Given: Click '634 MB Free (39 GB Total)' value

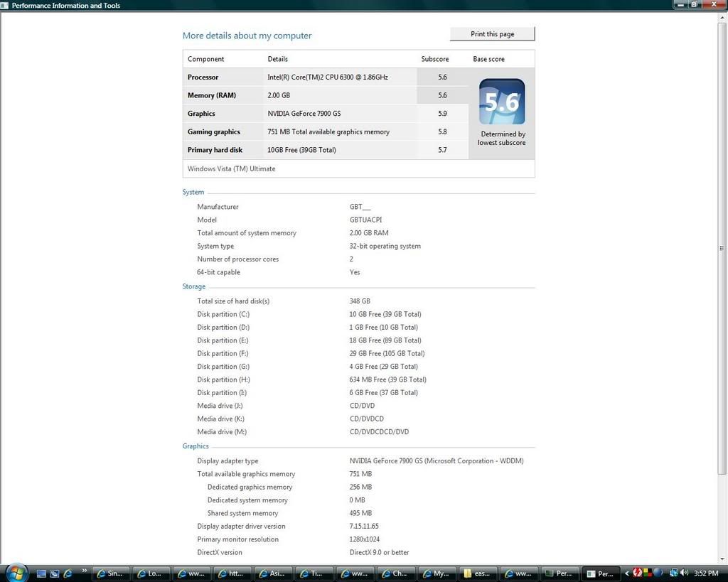Looking at the screenshot, I should 388,379.
